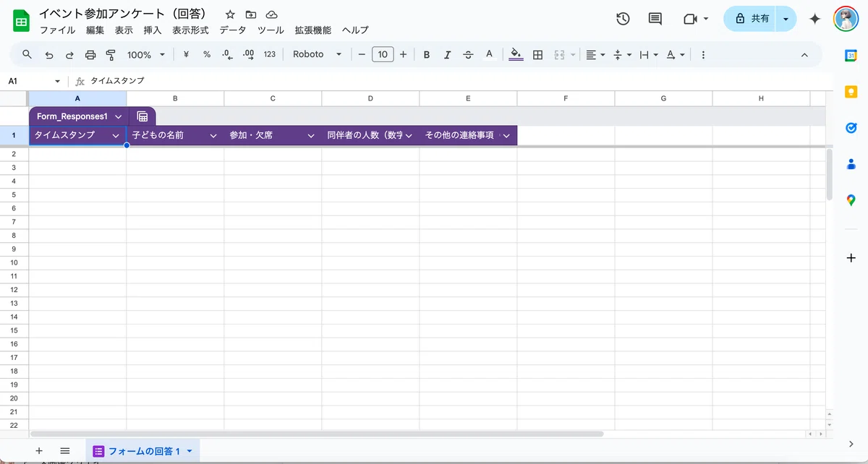Open text wrapping dropdown
868x464 pixels.
tap(649, 54)
